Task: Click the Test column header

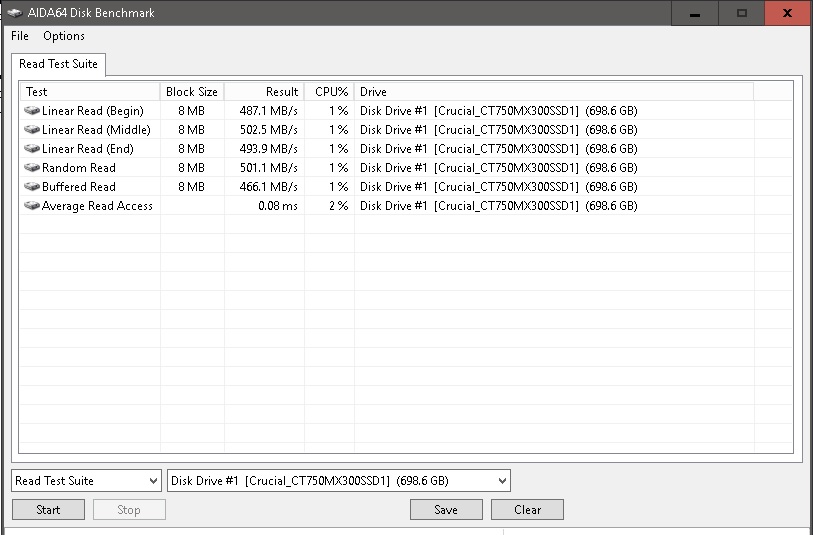Action: pos(90,92)
